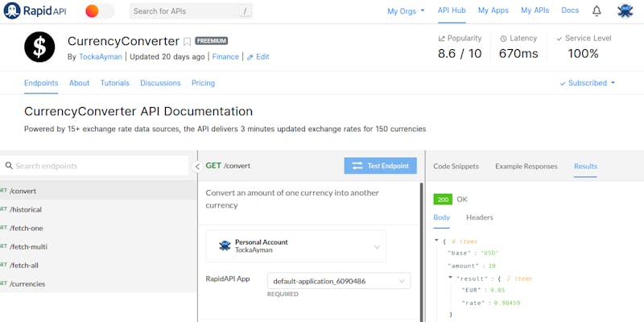Click the CurrencyConverter dollar logo
This screenshot has height=322, width=644.
(x=39, y=47)
